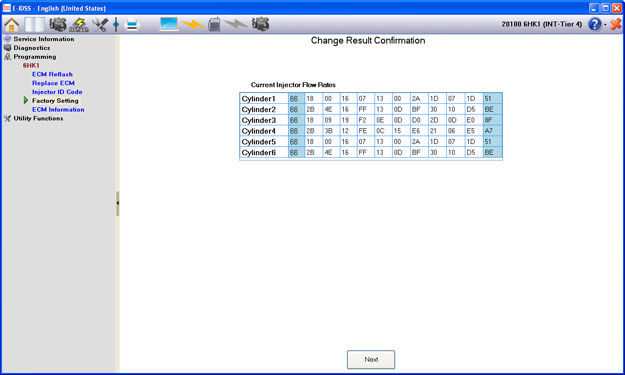Viewport: 625px width, 375px height.
Task: Click the yellow lightning connection icon
Action: pos(193,25)
